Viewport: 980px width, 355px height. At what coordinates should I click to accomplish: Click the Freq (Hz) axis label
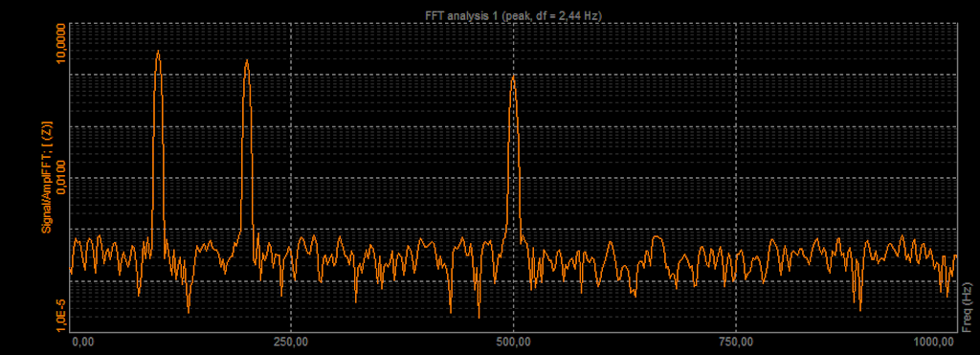[968, 307]
